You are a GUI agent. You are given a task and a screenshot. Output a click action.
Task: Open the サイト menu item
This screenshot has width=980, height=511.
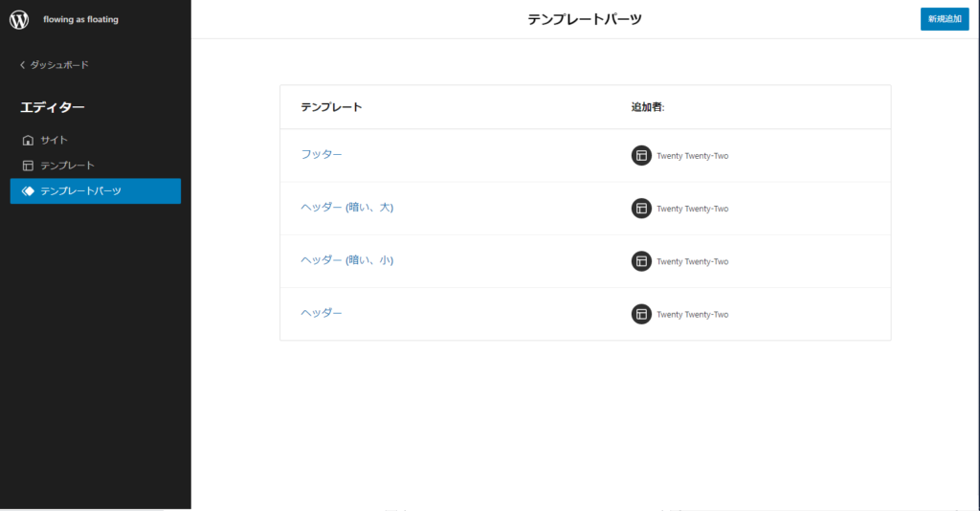[x=54, y=140]
